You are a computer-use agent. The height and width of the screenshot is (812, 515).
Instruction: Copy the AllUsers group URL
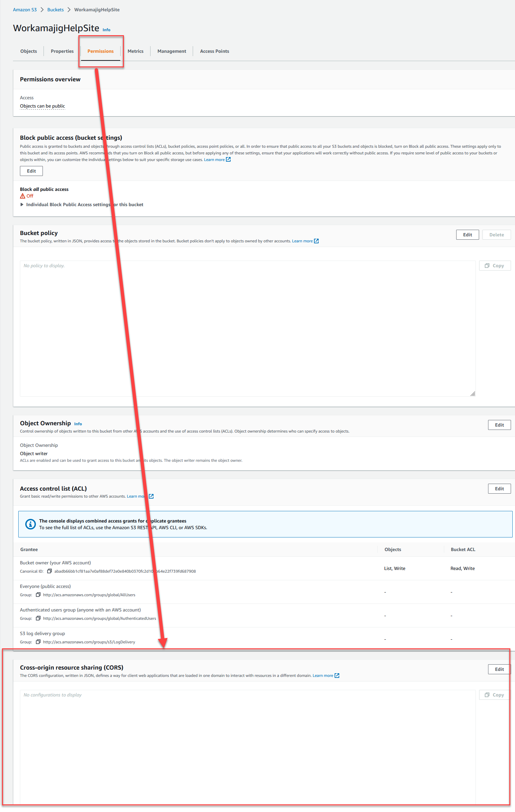click(38, 595)
